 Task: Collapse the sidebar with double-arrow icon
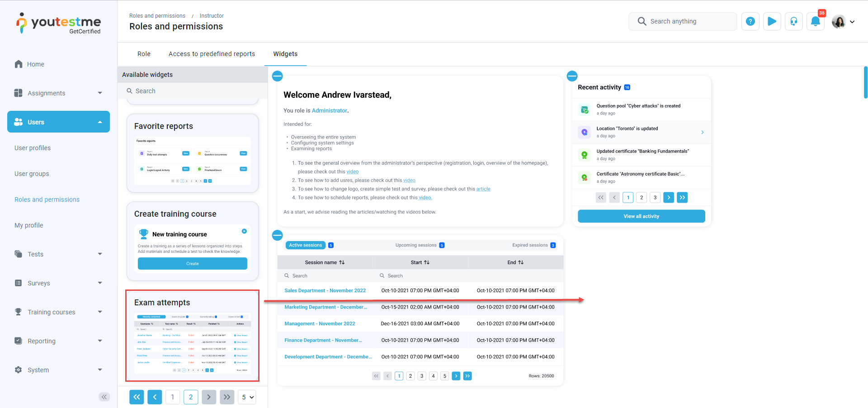(104, 397)
